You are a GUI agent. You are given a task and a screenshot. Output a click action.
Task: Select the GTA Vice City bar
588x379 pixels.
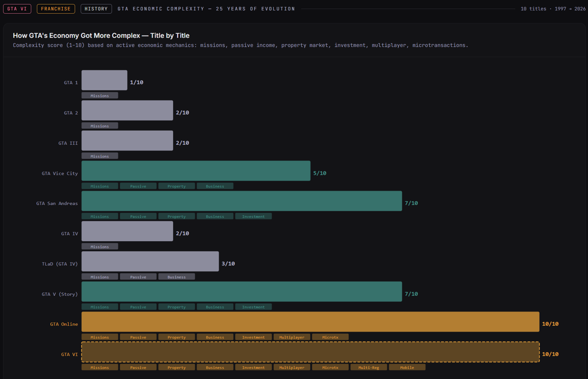pos(196,171)
